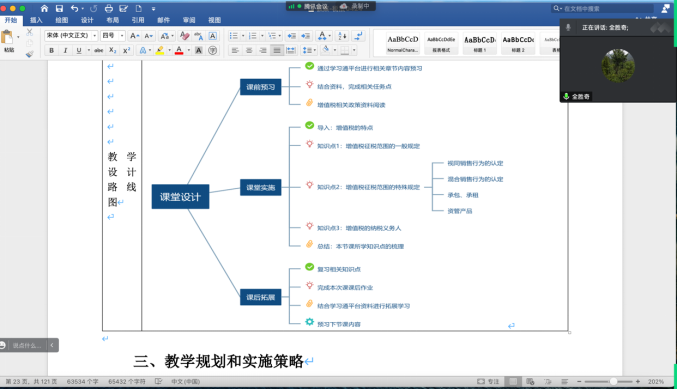Expand the font color dropdown arrow
The width and height of the screenshot is (677, 389).
(189, 51)
